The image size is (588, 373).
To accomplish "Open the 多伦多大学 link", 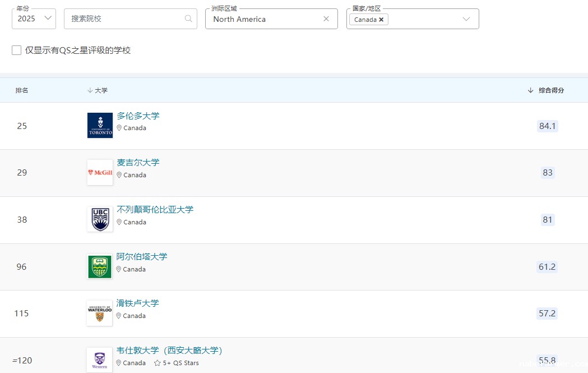I will pyautogui.click(x=138, y=116).
